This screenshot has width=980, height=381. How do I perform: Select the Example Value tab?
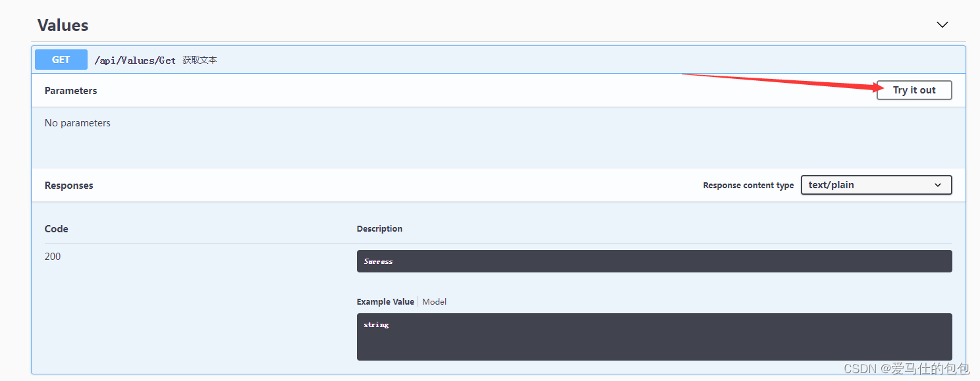(x=385, y=301)
